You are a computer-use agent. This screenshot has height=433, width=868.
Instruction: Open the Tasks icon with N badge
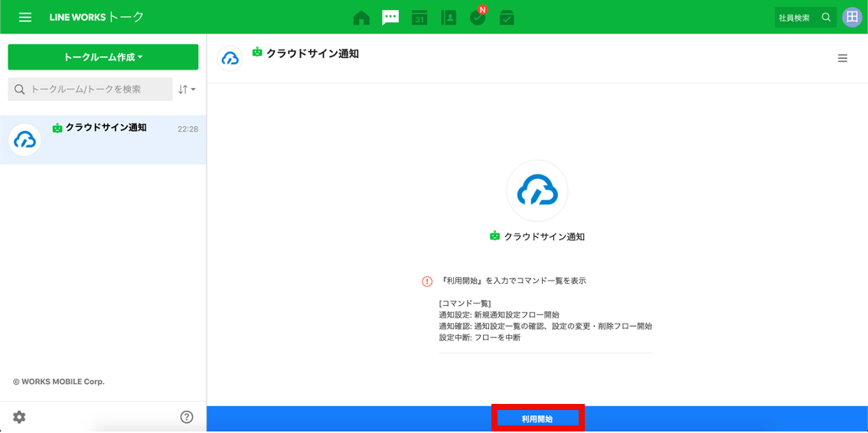[x=478, y=17]
